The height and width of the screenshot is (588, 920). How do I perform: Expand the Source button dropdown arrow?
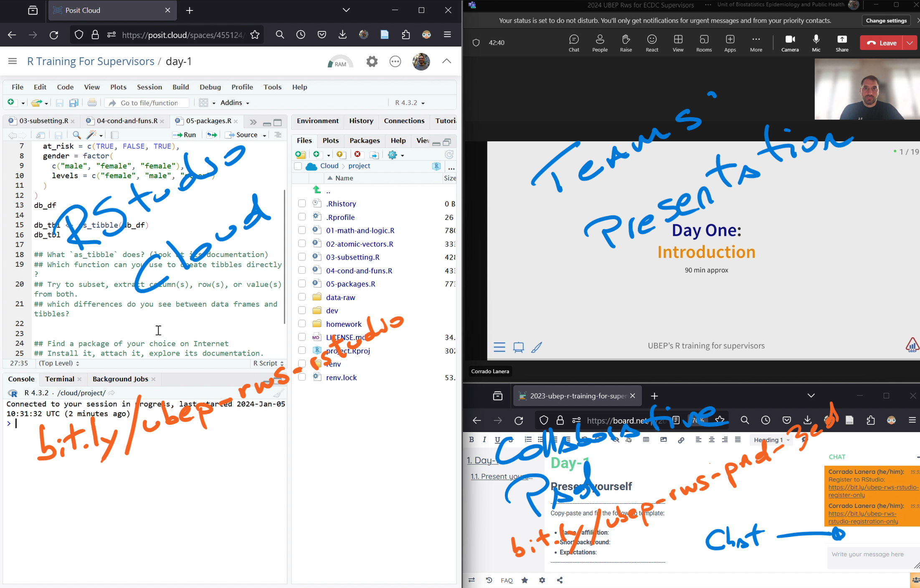coord(264,135)
